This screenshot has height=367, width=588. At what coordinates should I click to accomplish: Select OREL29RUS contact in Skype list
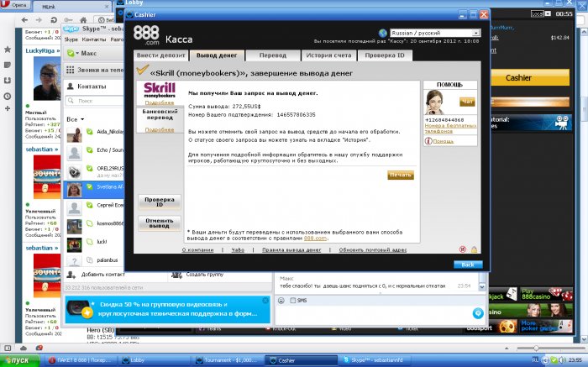[94, 171]
